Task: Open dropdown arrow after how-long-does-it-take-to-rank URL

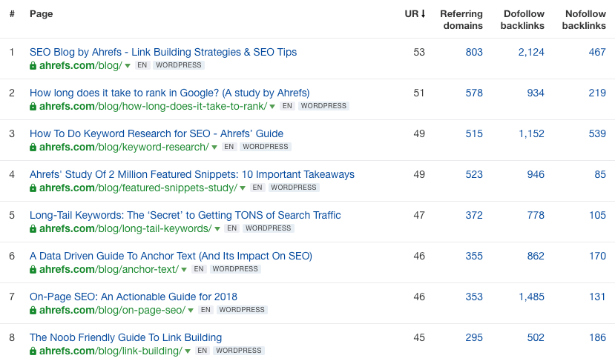Action: click(x=272, y=107)
